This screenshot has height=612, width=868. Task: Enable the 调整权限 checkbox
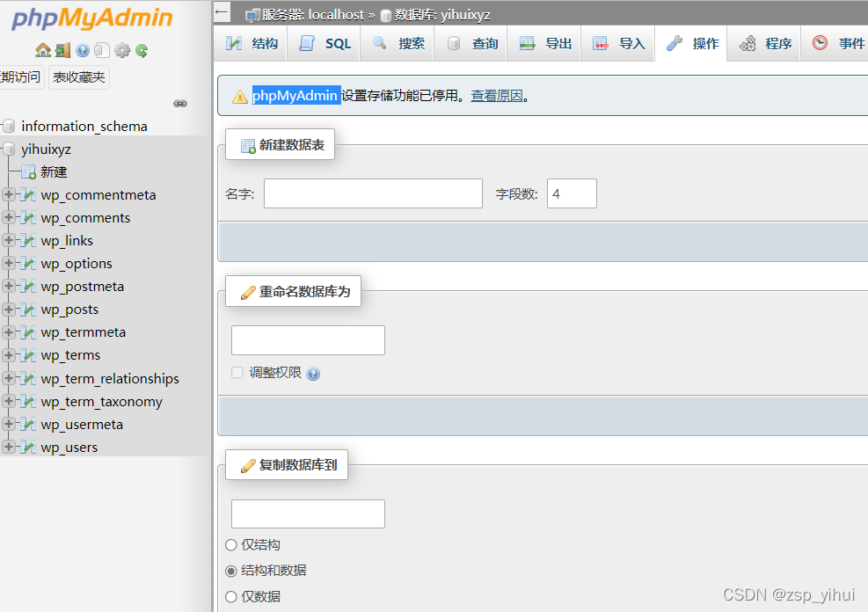237,373
